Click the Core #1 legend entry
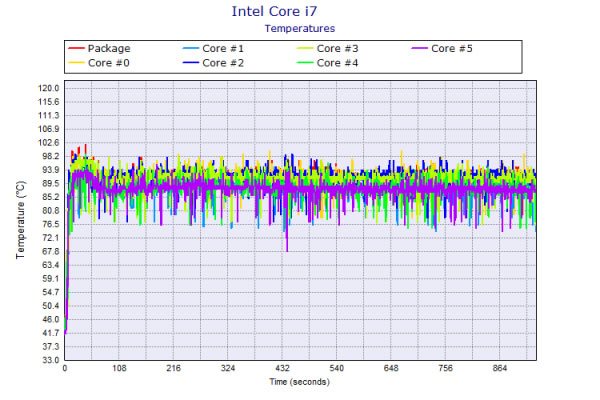600x400 pixels. 214,49
